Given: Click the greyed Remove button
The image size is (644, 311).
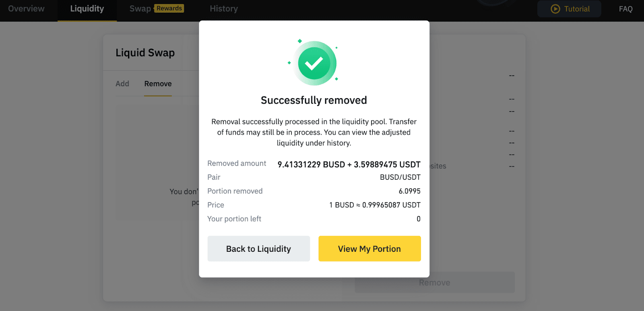Looking at the screenshot, I should (x=435, y=282).
